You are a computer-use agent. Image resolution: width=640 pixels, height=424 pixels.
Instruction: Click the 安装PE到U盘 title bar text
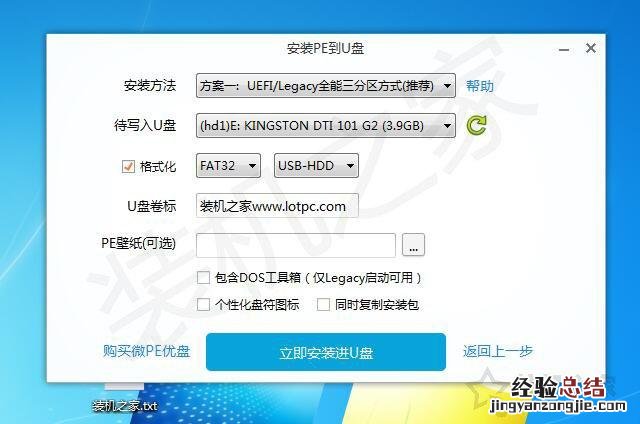pyautogui.click(x=325, y=49)
